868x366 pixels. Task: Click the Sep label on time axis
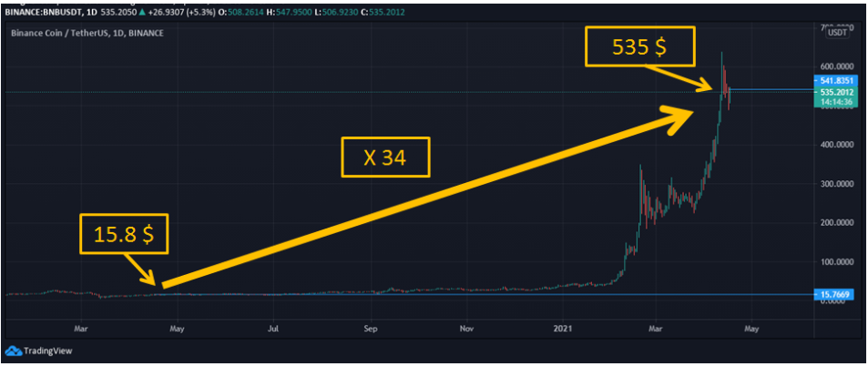pyautogui.click(x=371, y=329)
